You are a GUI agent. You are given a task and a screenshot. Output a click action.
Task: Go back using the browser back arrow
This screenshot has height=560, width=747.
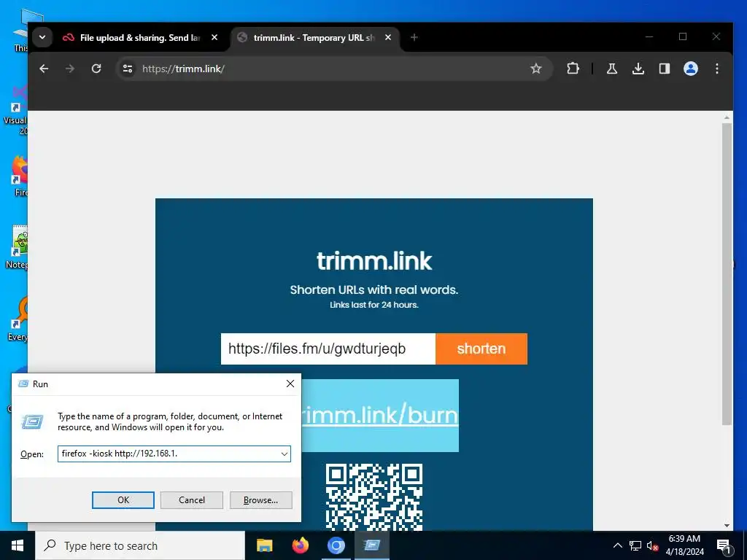click(44, 69)
